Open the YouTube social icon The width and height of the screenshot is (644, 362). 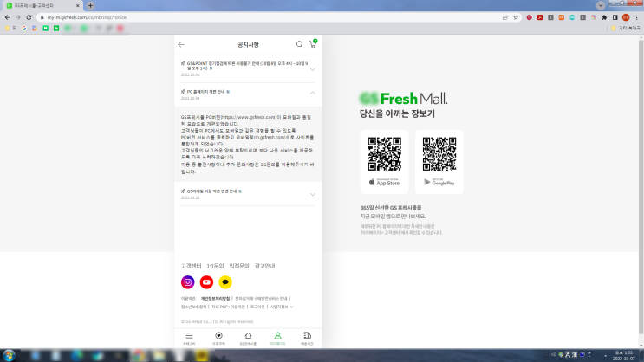click(x=206, y=282)
